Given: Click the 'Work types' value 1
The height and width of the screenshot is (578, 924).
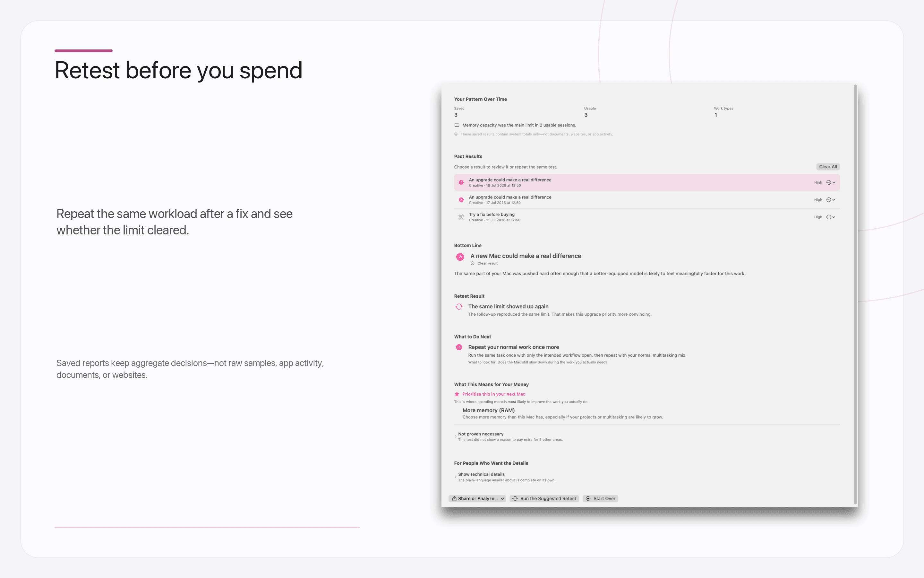Looking at the screenshot, I should coord(715,115).
